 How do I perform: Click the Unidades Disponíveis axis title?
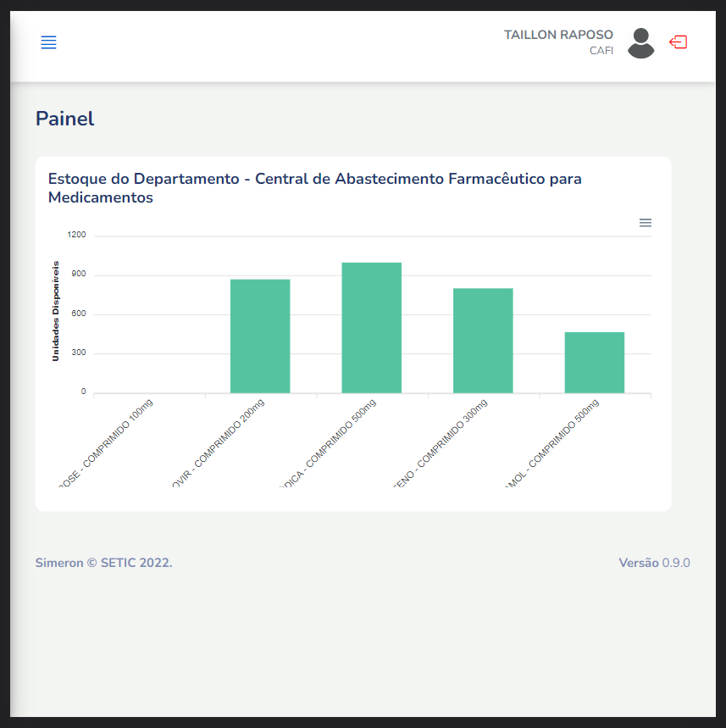tap(56, 311)
